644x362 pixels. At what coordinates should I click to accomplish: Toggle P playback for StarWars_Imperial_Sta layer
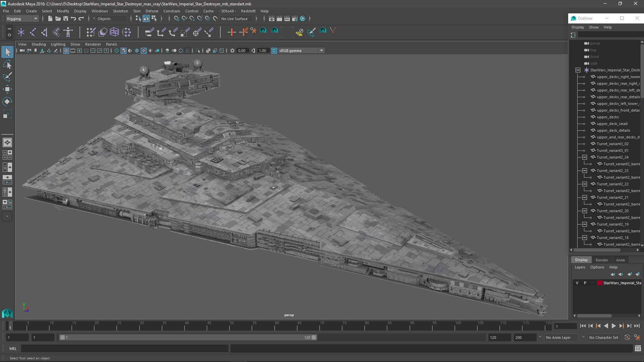click(x=585, y=283)
